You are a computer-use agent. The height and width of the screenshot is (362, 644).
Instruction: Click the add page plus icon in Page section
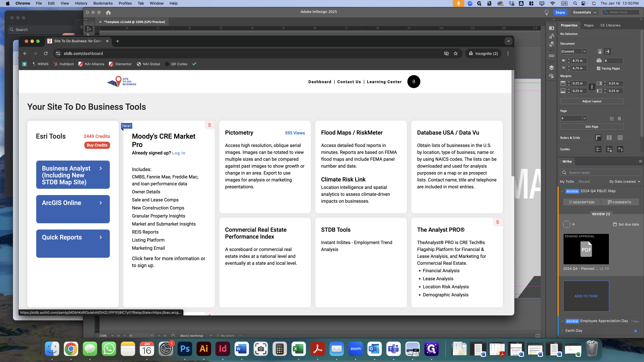click(612, 119)
